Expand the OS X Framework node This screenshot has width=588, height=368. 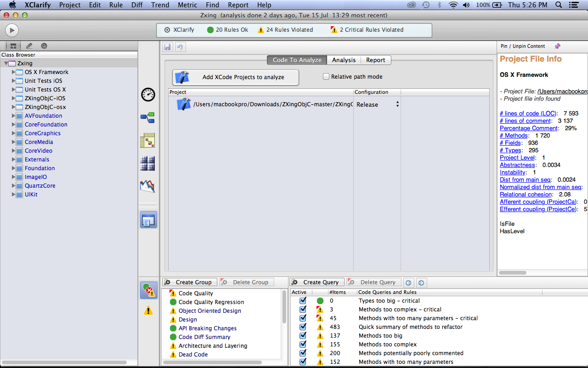coord(13,72)
